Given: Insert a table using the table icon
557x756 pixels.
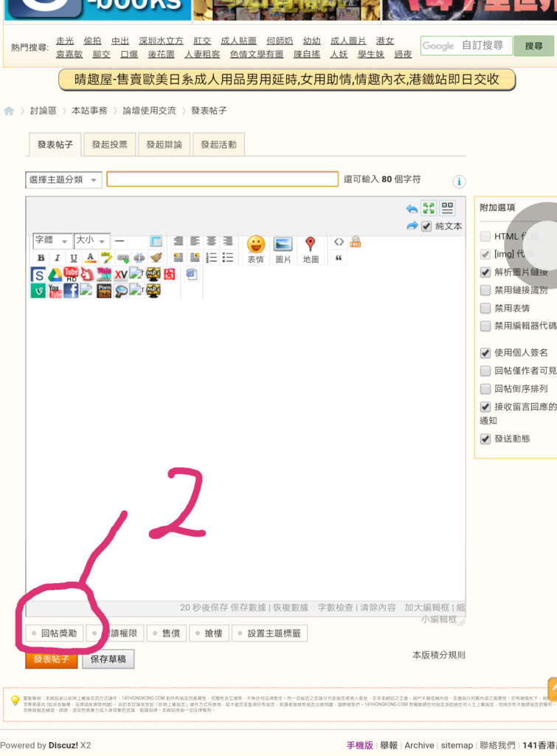Looking at the screenshot, I should (156, 241).
